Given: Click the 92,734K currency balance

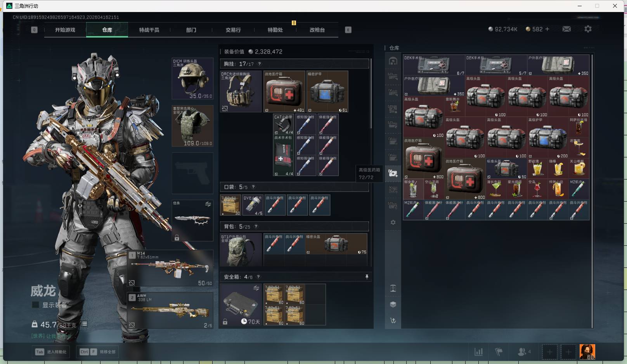Looking at the screenshot, I should point(503,29).
